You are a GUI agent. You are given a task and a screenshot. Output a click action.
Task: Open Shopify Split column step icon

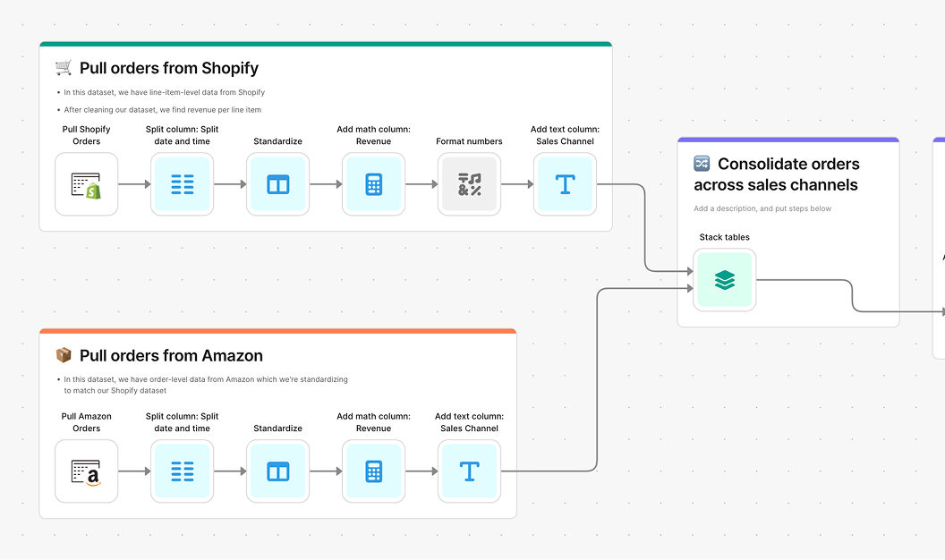[182, 184]
